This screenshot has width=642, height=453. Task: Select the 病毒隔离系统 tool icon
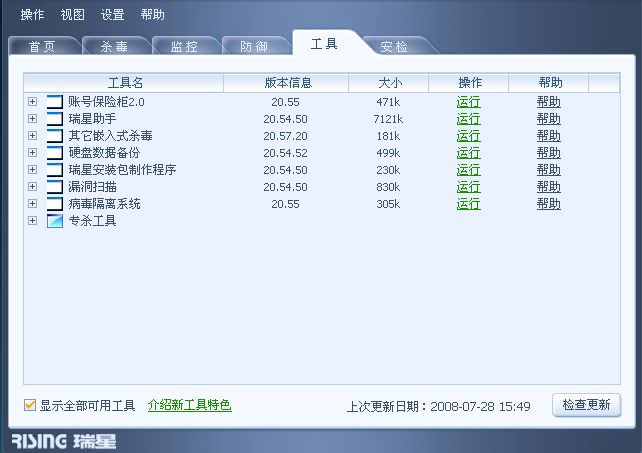click(55, 204)
